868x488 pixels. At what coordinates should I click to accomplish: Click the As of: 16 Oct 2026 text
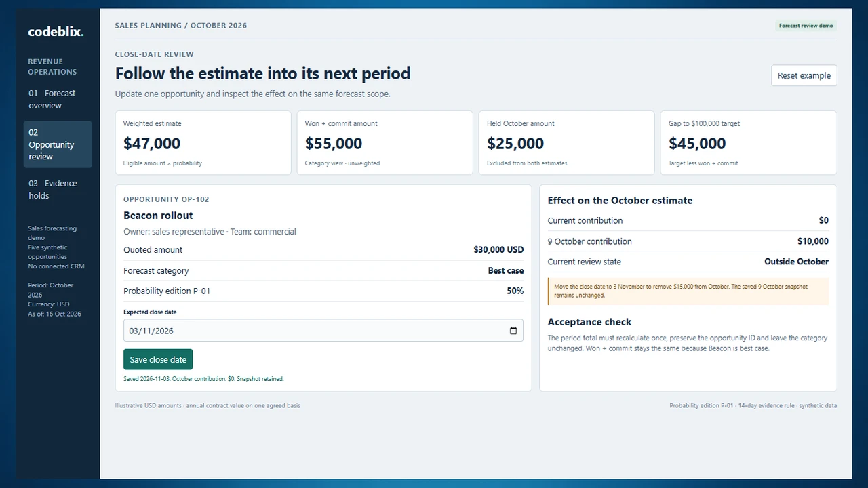54,314
